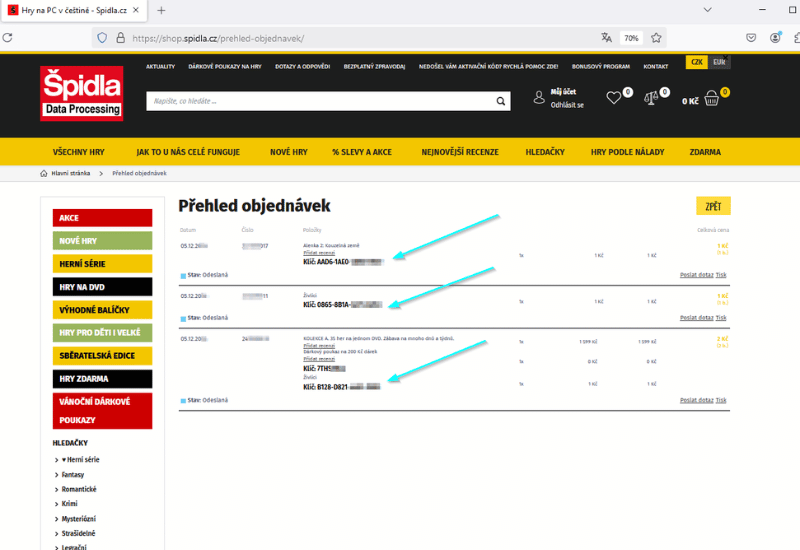Switch currency to EUR

click(x=719, y=62)
